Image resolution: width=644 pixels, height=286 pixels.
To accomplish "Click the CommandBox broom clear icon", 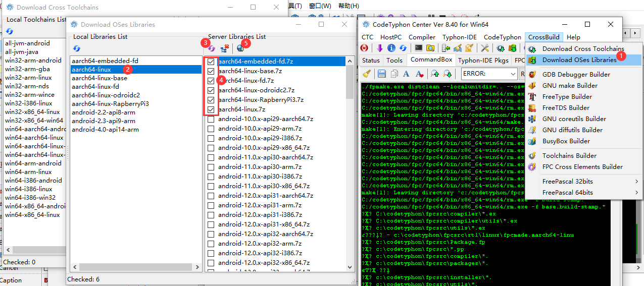I will pyautogui.click(x=367, y=74).
